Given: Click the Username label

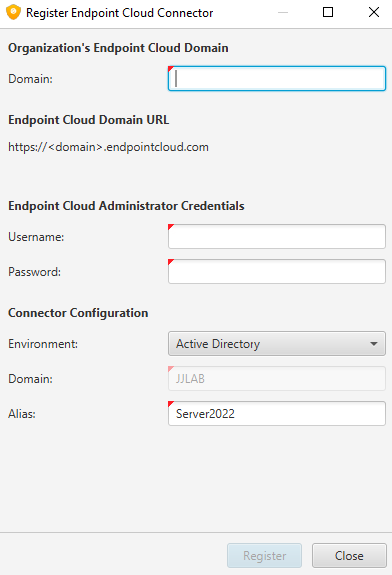Looking at the screenshot, I should [x=36, y=237].
